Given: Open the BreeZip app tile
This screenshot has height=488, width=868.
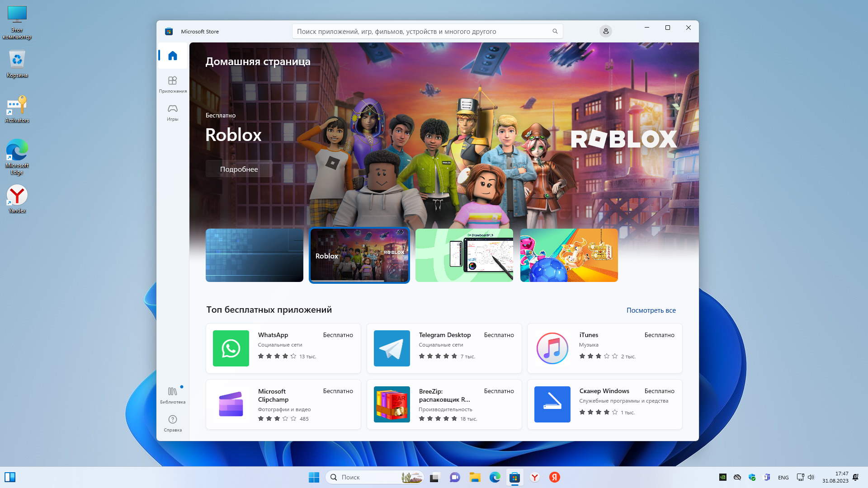Looking at the screenshot, I should 444,404.
